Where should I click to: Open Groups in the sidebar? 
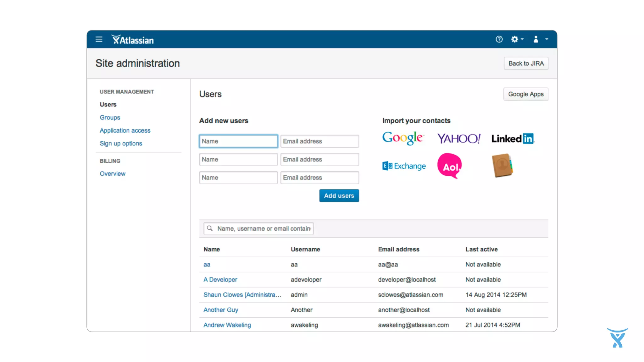(x=110, y=118)
